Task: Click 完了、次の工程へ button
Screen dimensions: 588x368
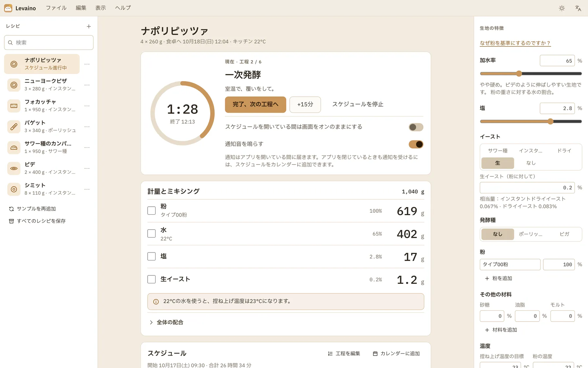Action: (255, 105)
